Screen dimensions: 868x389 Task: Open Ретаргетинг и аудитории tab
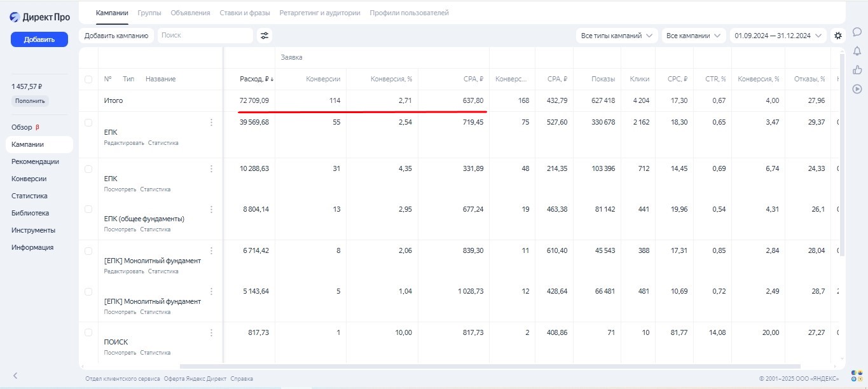320,13
